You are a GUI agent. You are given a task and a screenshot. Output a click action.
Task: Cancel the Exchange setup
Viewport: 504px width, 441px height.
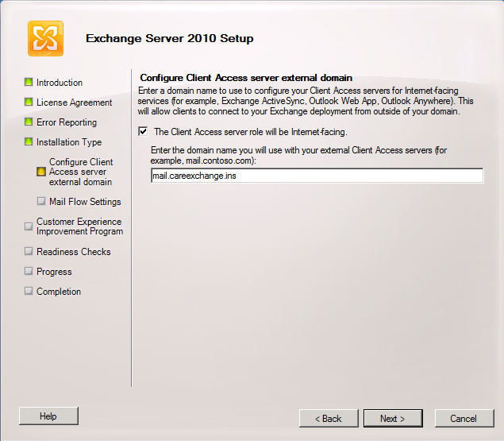pyautogui.click(x=464, y=419)
